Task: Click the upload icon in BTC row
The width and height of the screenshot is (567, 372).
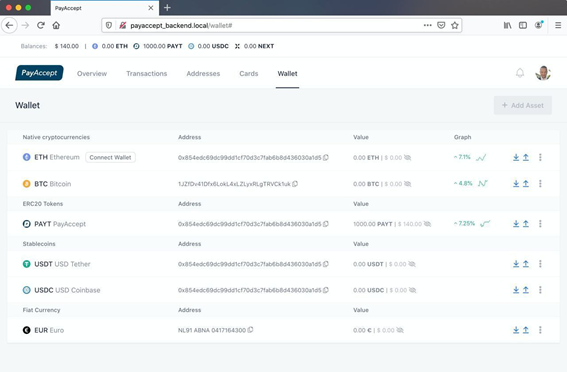Action: [526, 184]
